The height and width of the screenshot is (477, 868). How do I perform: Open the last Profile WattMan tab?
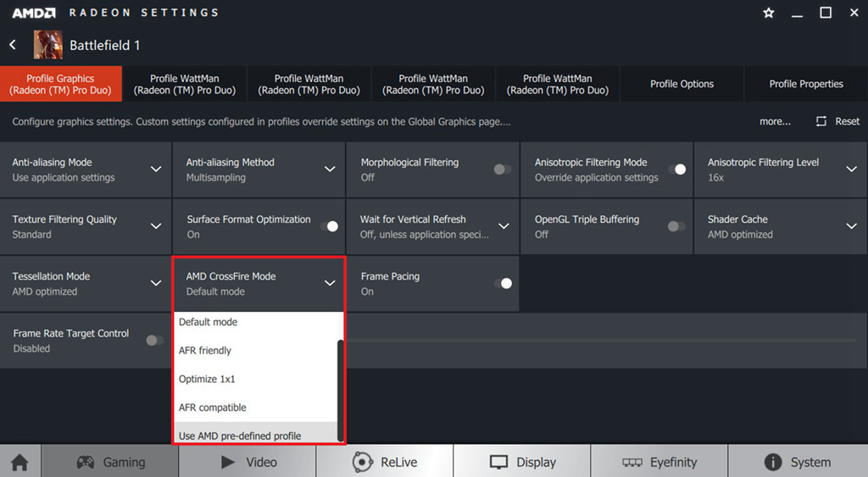558,84
